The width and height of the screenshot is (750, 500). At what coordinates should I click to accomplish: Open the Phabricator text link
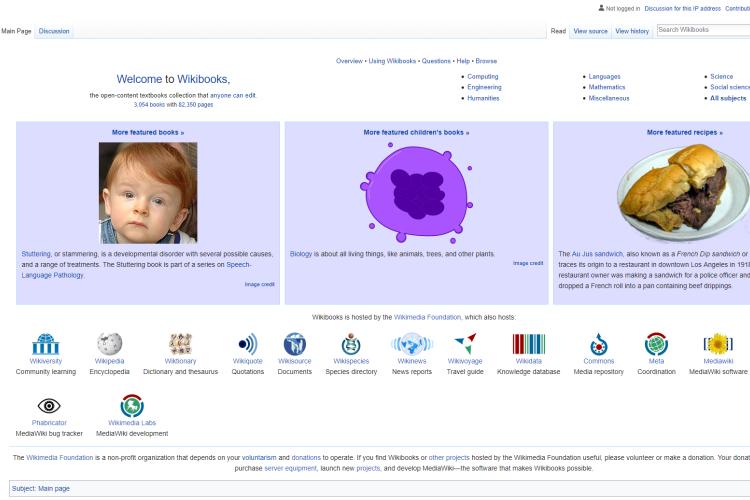coord(49,423)
